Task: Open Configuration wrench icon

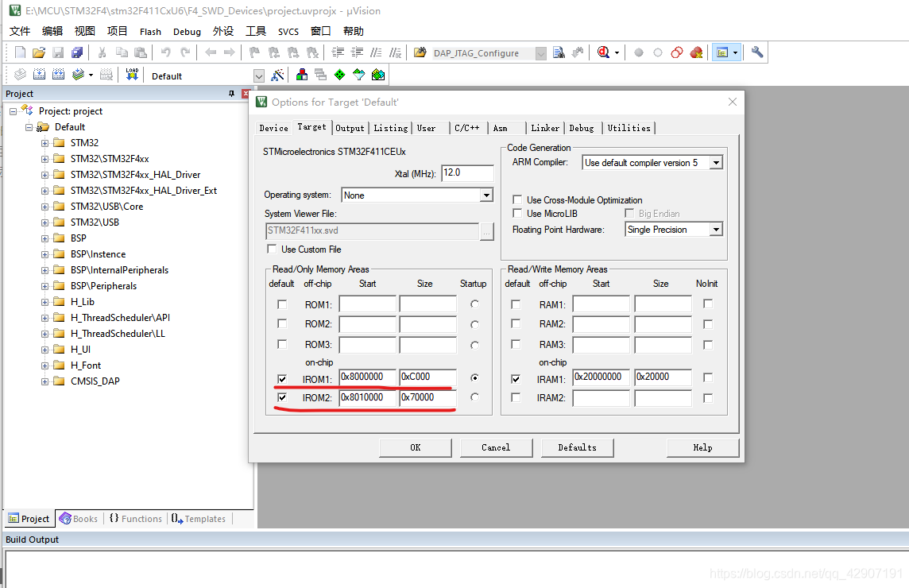Action: [x=757, y=52]
